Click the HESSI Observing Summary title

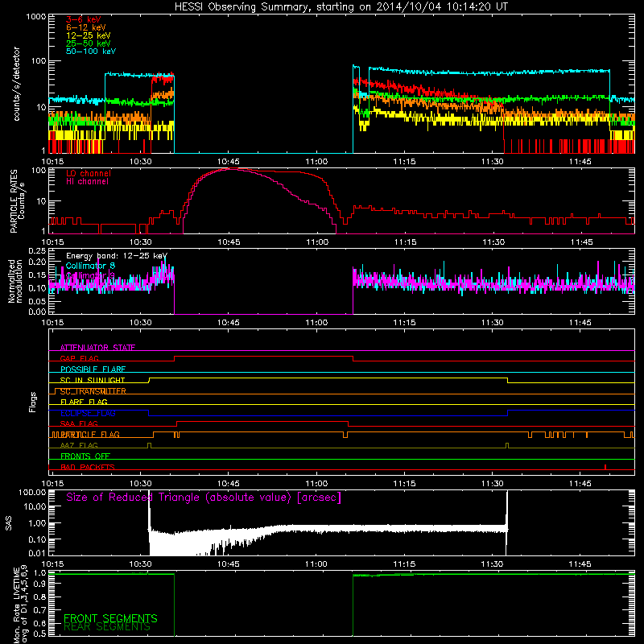point(341,7)
